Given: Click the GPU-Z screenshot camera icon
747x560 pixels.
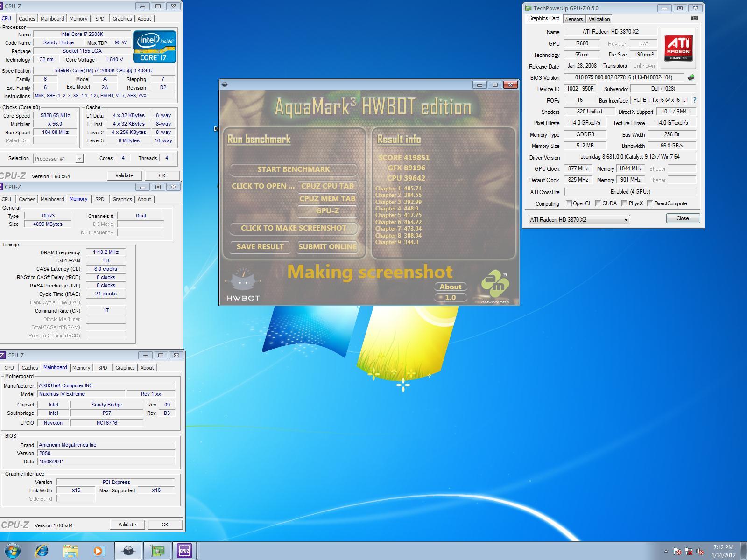Looking at the screenshot, I should click(695, 18).
